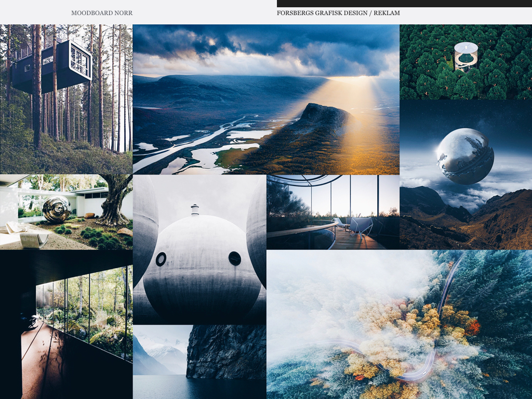Open the treehouse cabin in pine forest image
532x399 pixels.
66,99
